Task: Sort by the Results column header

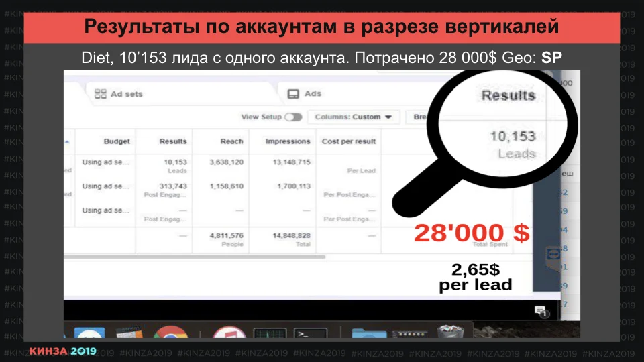Action: (173, 141)
